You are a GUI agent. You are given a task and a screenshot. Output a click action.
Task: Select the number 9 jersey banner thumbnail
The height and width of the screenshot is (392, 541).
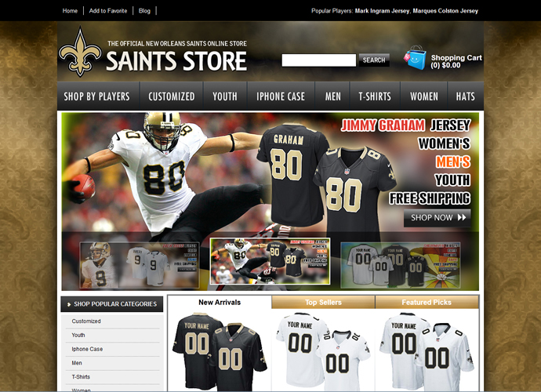point(140,265)
